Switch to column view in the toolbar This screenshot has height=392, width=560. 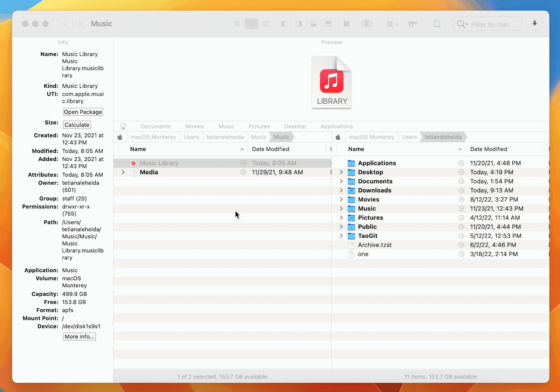tap(266, 23)
